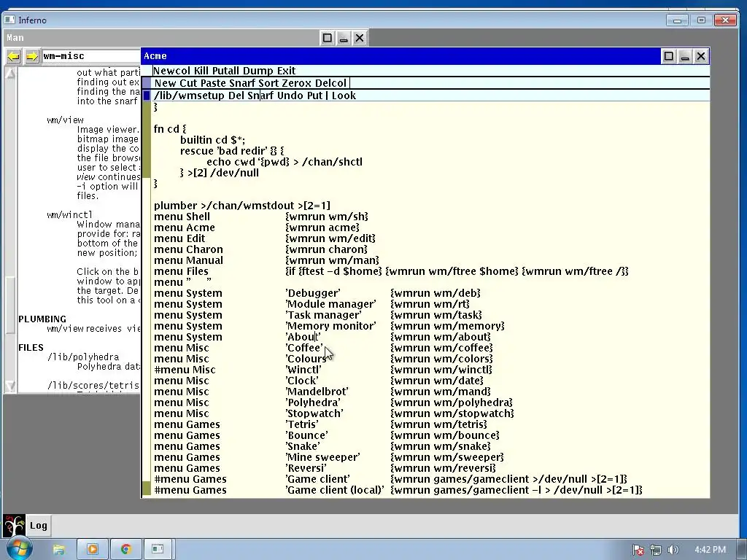
Task: Click Delcol in Acme column tag
Action: [x=330, y=83]
